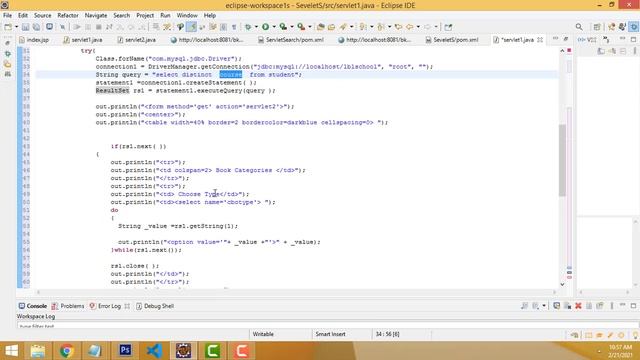Click the Open Perspective icon
The height and width of the screenshot is (360, 640).
(x=597, y=27)
